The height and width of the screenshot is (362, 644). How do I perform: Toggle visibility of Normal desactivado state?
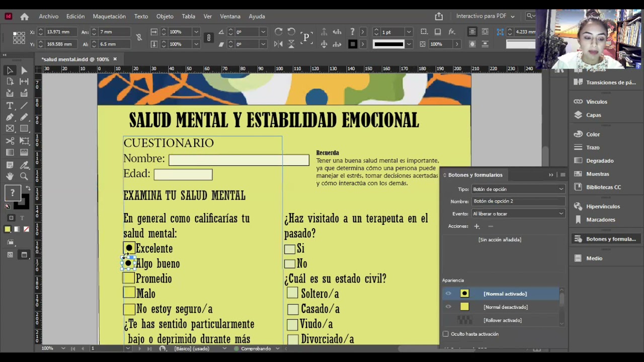[x=448, y=307]
